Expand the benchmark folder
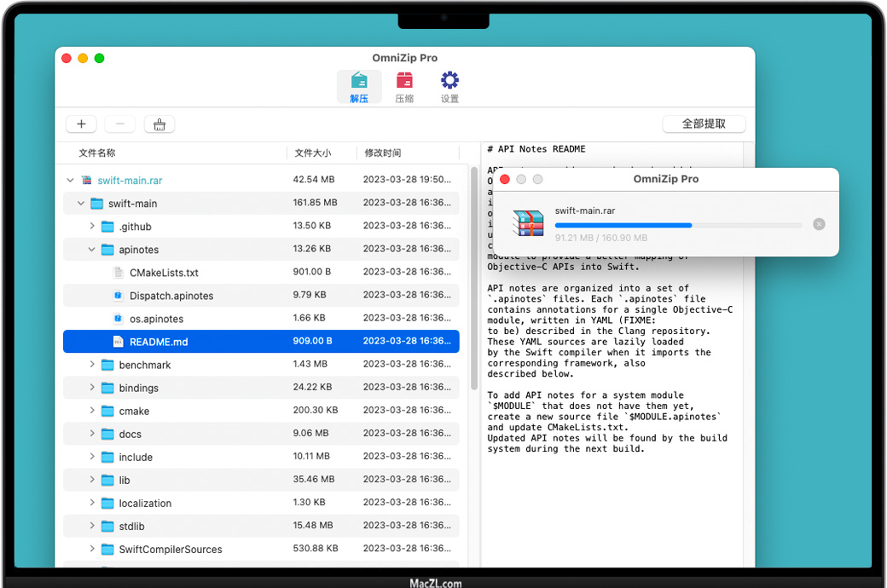 (92, 365)
